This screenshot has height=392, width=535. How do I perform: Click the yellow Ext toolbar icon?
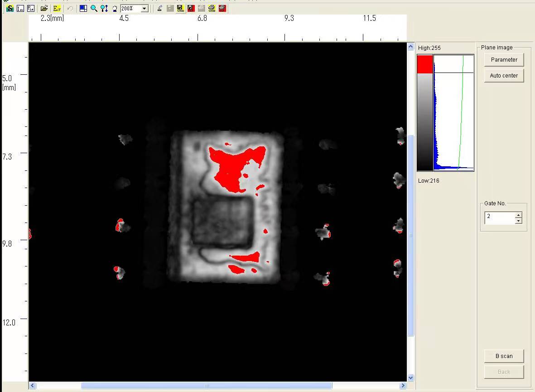[x=57, y=9]
